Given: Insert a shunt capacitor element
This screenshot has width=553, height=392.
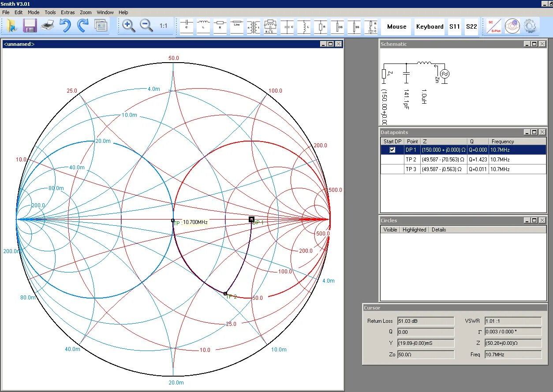Looking at the screenshot, I should click(287, 27).
